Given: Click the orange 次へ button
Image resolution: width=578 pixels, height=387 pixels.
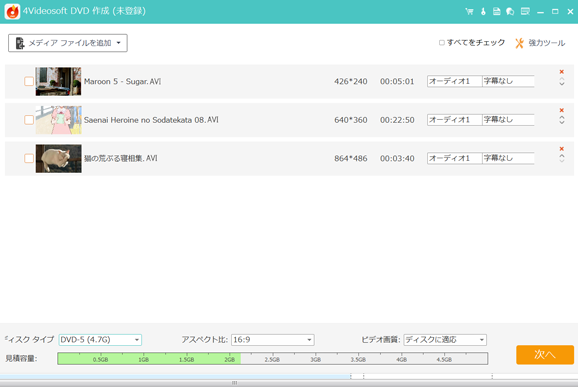Looking at the screenshot, I should (545, 355).
